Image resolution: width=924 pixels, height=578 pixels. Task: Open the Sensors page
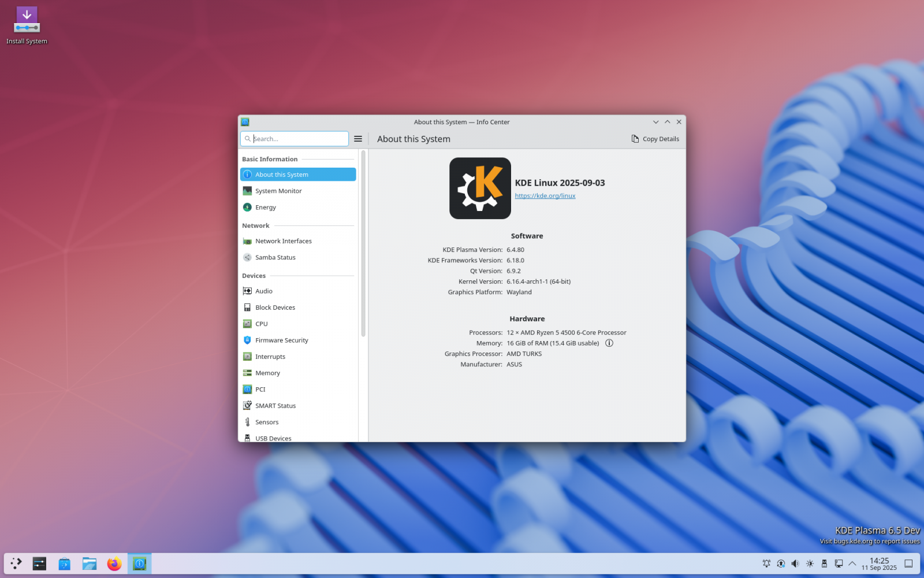click(267, 421)
